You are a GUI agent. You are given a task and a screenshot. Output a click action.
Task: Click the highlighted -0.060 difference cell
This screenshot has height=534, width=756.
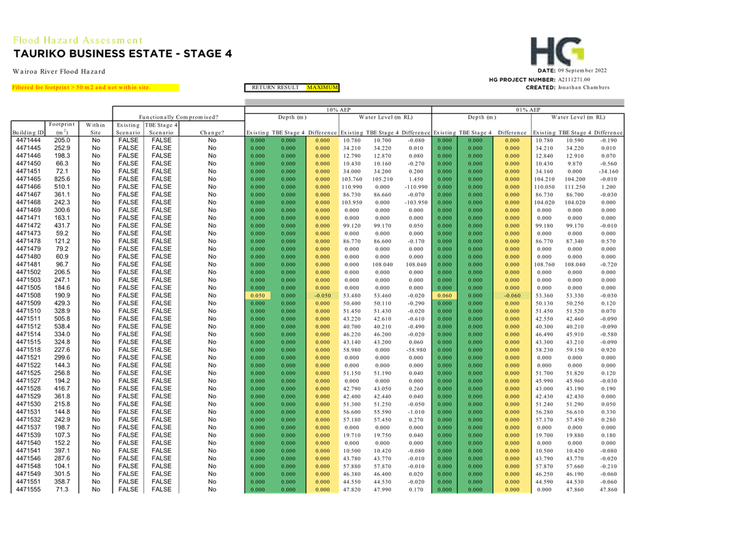[511, 295]
